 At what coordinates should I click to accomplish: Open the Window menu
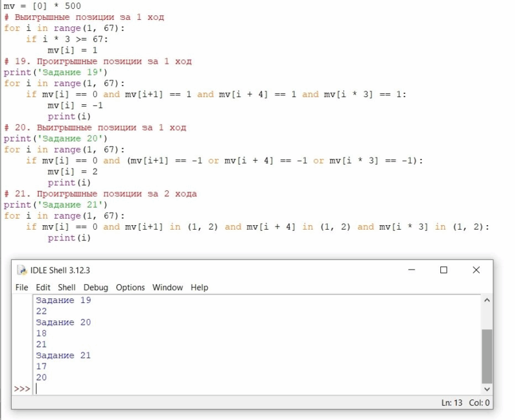(x=167, y=288)
